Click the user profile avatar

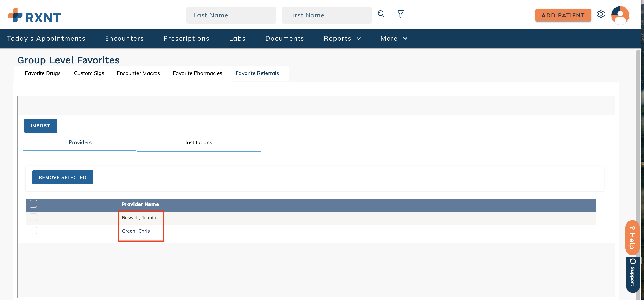[x=620, y=15]
